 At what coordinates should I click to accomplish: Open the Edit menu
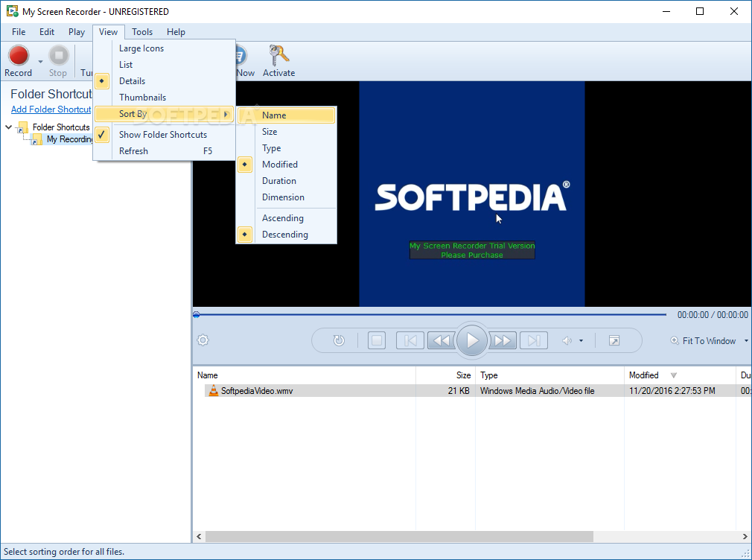tap(47, 32)
